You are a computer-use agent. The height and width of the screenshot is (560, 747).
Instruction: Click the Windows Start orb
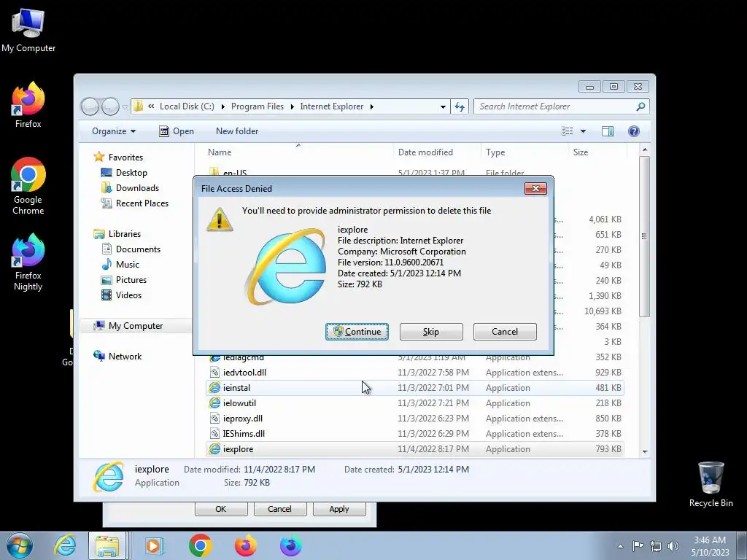(x=20, y=545)
